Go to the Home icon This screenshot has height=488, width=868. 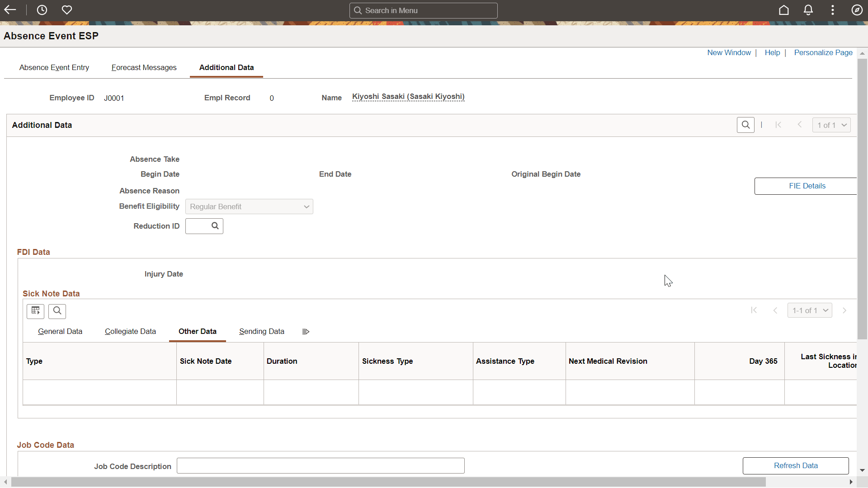coord(784,10)
